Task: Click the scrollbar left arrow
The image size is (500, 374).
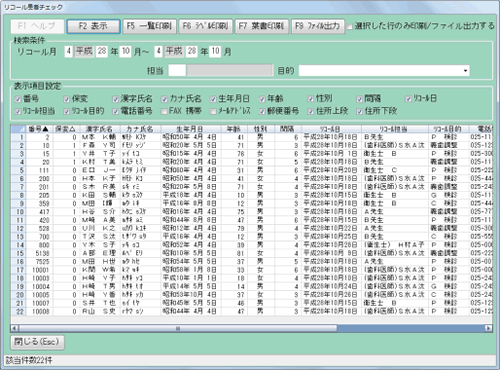Action: 14,328
